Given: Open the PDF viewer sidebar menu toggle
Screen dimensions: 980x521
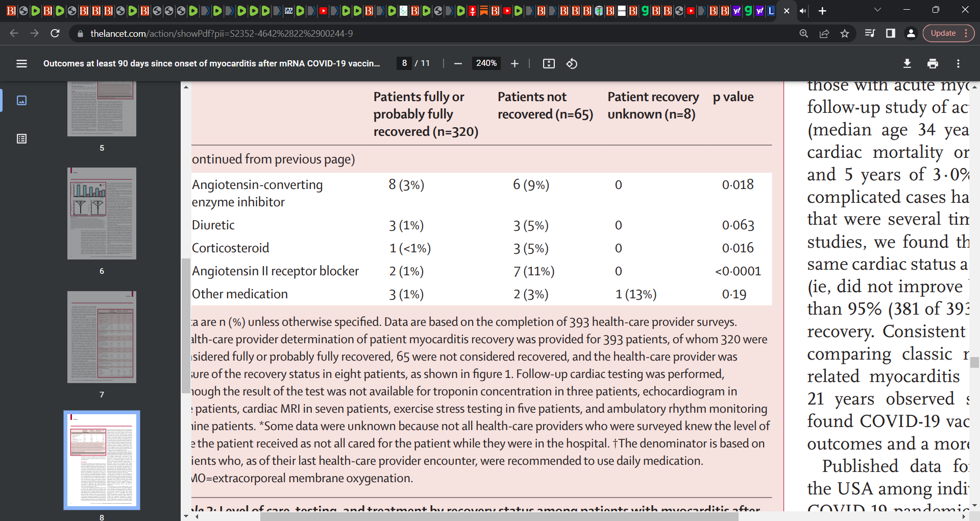Looking at the screenshot, I should pos(21,63).
